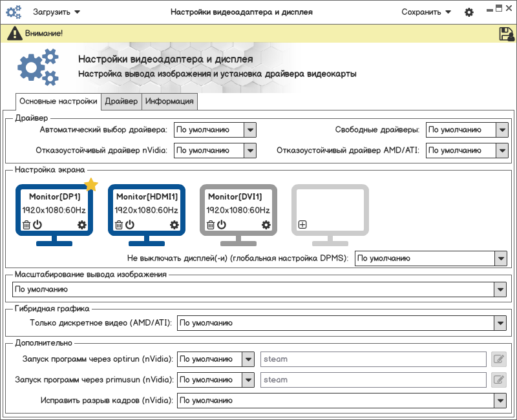The image size is (517, 420).
Task: Expand Свободные драйверы dropdown
Action: 467,130
